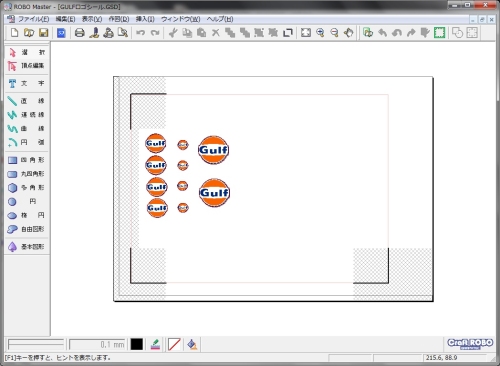
Task: Click the fill color paint bucket icon
Action: tap(192, 344)
